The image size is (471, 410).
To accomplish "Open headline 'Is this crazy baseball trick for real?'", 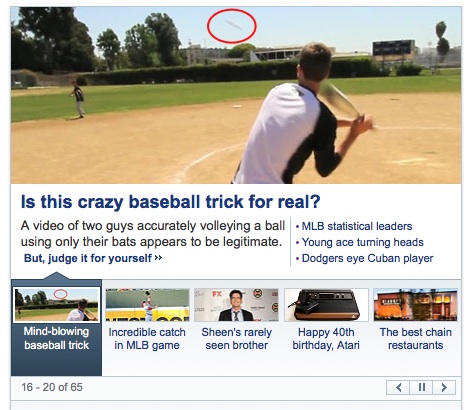I will pyautogui.click(x=170, y=202).
